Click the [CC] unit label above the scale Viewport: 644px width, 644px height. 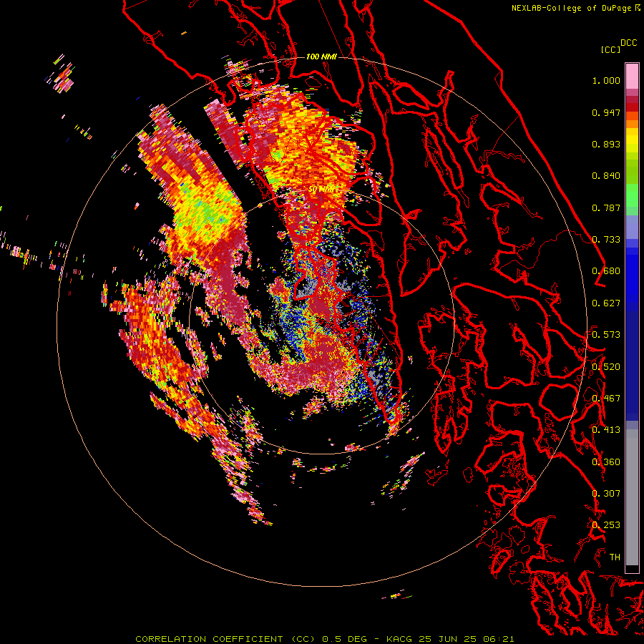point(610,49)
